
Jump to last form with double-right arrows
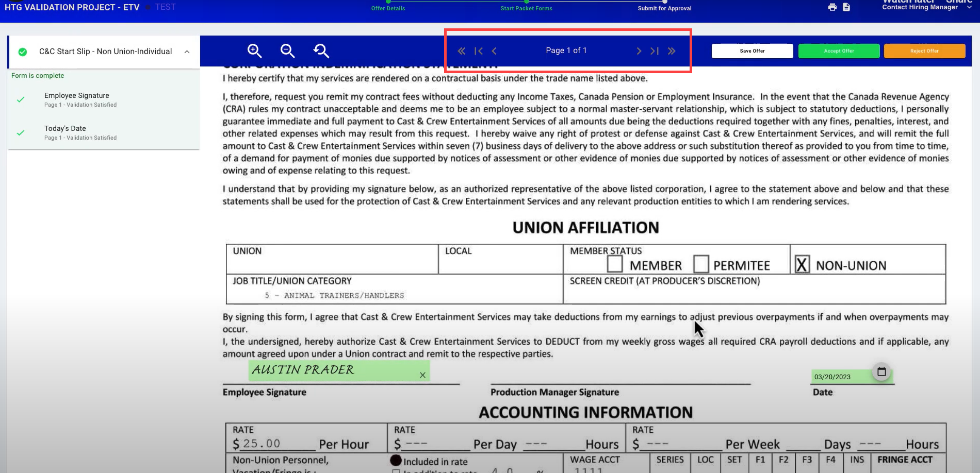[x=672, y=51]
